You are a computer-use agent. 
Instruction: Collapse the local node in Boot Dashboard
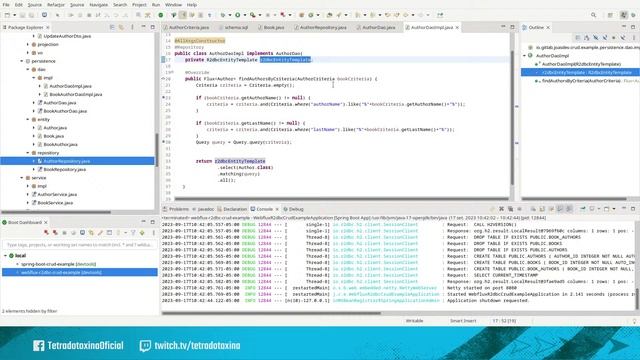tap(5, 256)
